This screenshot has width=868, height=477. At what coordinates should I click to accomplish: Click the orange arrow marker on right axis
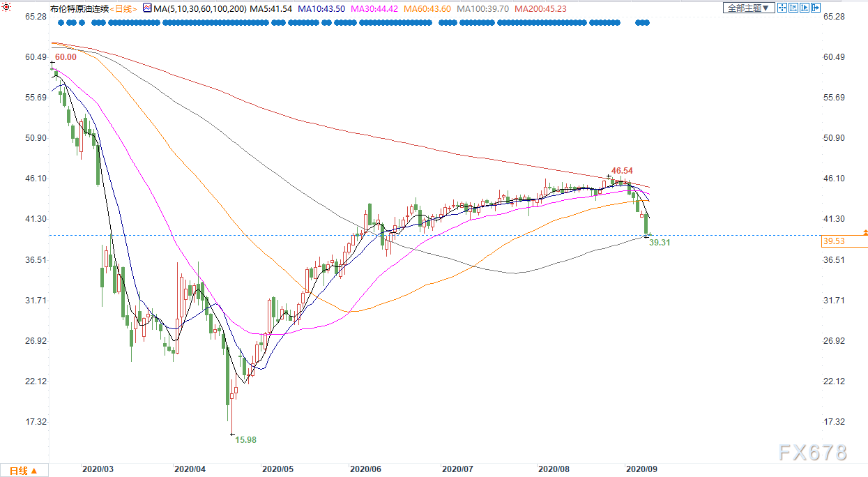pyautogui.click(x=865, y=232)
